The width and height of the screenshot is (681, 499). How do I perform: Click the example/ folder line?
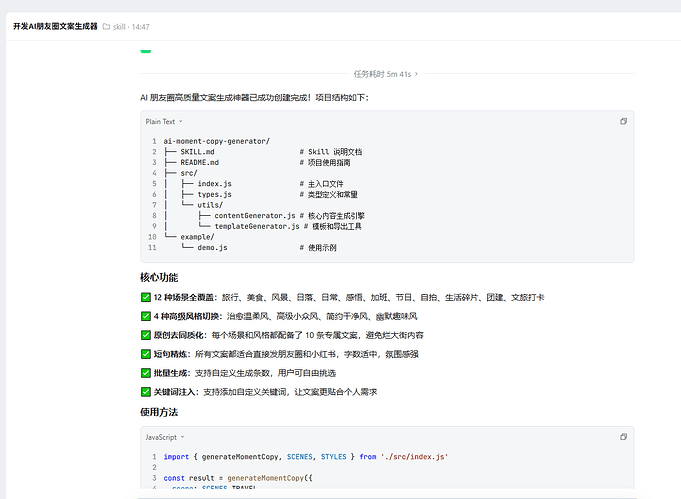(189, 237)
